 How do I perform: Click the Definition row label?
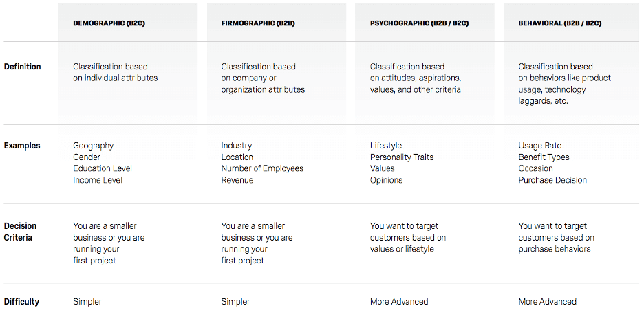click(22, 67)
